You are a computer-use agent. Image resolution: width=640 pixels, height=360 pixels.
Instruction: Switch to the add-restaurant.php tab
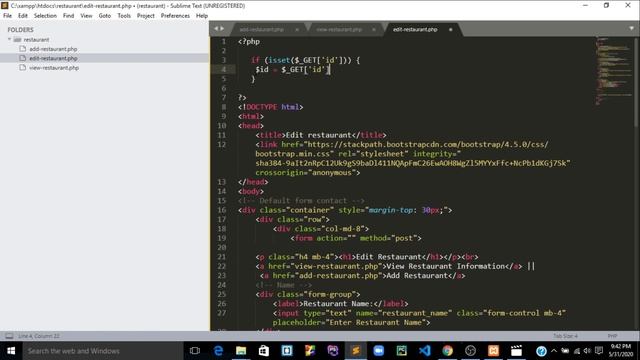coord(261,29)
